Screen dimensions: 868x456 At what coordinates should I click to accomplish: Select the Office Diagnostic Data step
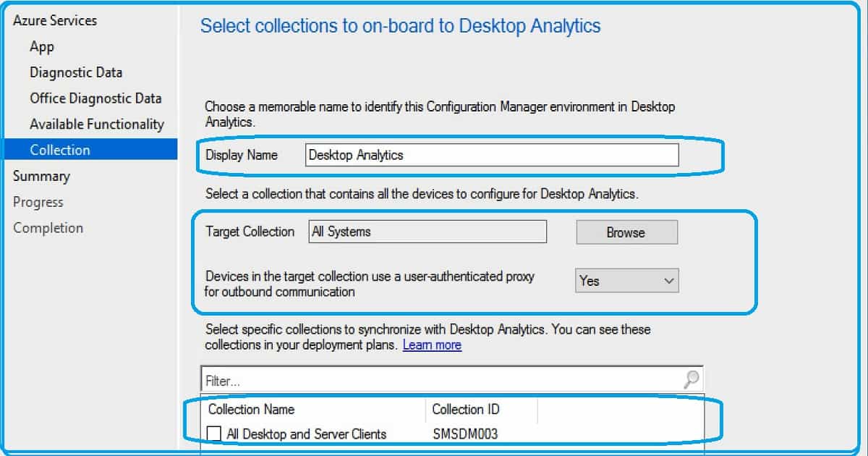coord(95,98)
